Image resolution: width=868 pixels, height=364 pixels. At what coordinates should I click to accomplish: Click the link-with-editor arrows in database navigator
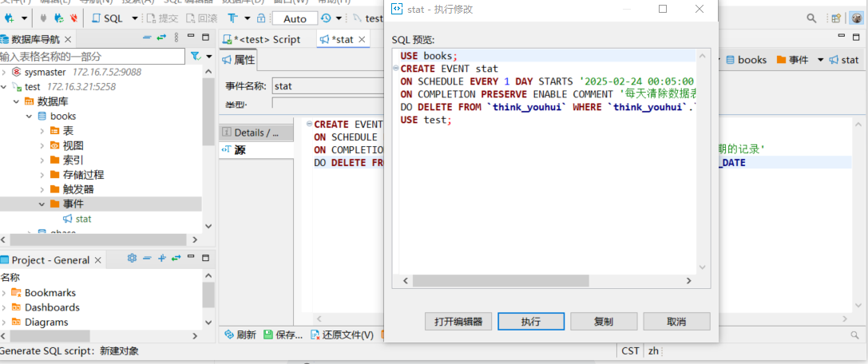coord(161,38)
